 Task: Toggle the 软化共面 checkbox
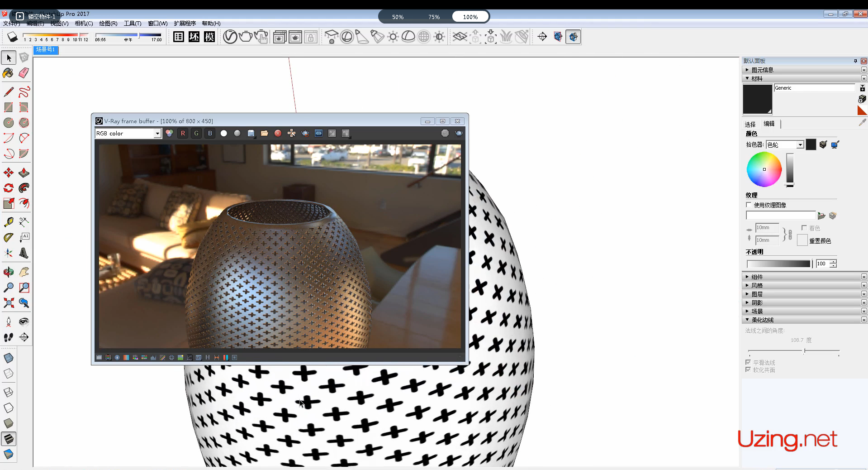pyautogui.click(x=748, y=369)
